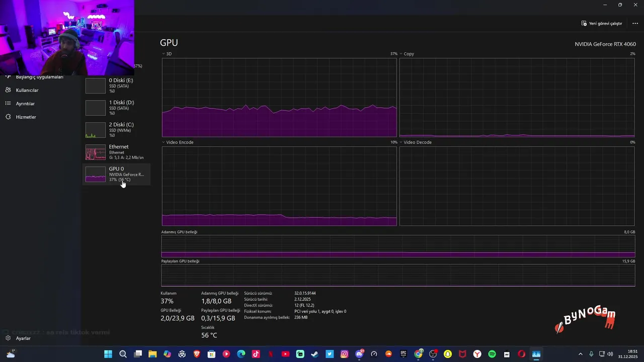This screenshot has width=644, height=362.
Task: Open the three-dot more options menu
Action: click(x=635, y=23)
